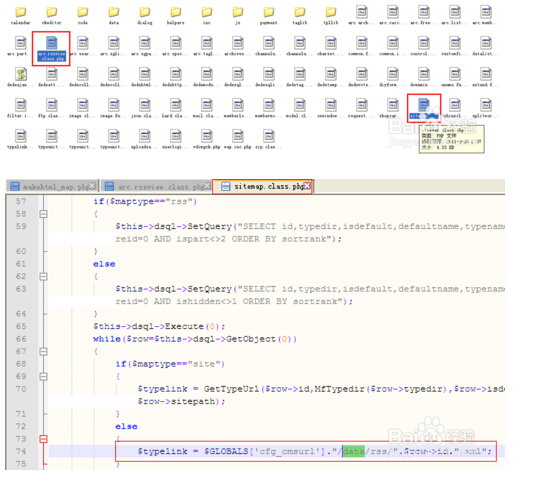Collapse the while loop fold at line 67
This screenshot has width=542, height=489.
tap(43, 351)
